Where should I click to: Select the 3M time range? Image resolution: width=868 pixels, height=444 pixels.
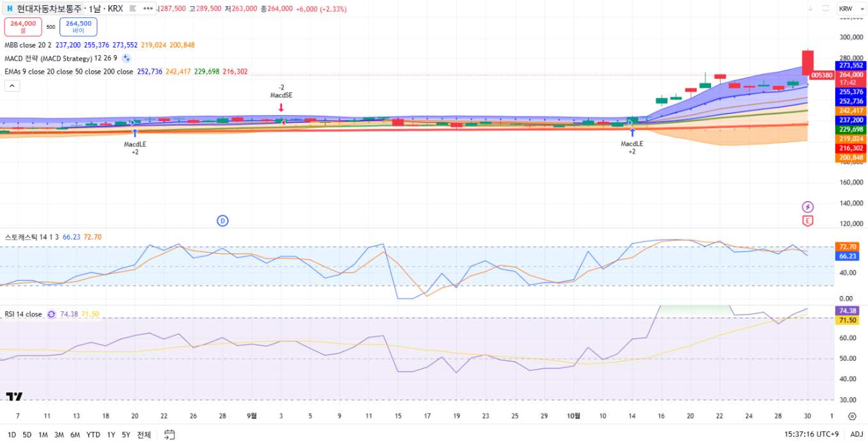(x=59, y=434)
